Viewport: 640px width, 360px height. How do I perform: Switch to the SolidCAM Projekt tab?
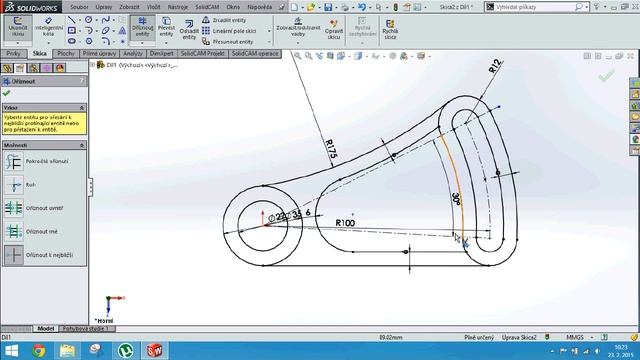203,53
